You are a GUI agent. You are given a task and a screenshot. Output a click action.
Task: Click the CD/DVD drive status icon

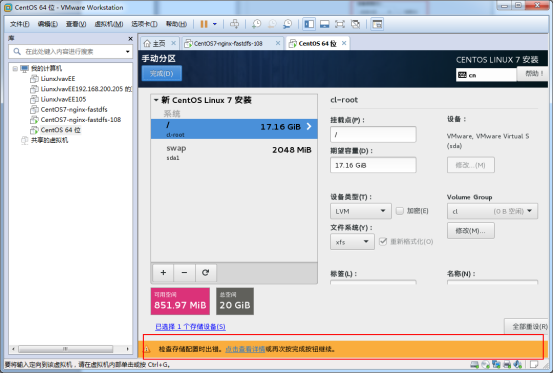click(485, 365)
